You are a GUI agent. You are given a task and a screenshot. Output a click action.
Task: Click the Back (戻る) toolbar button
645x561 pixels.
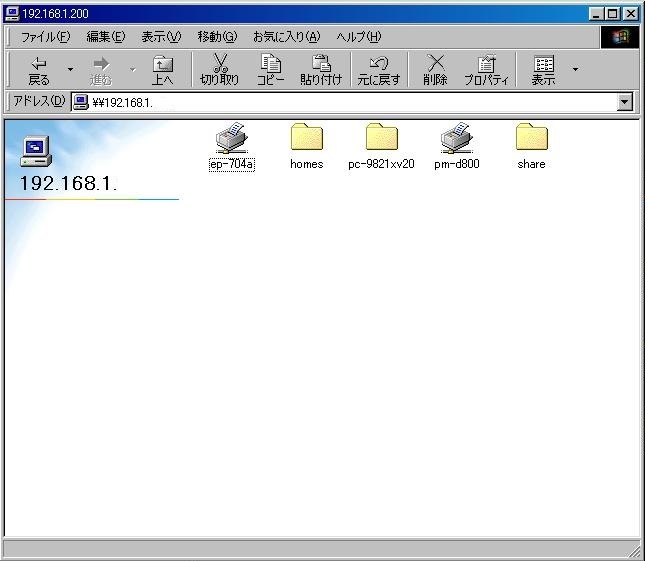point(39,70)
